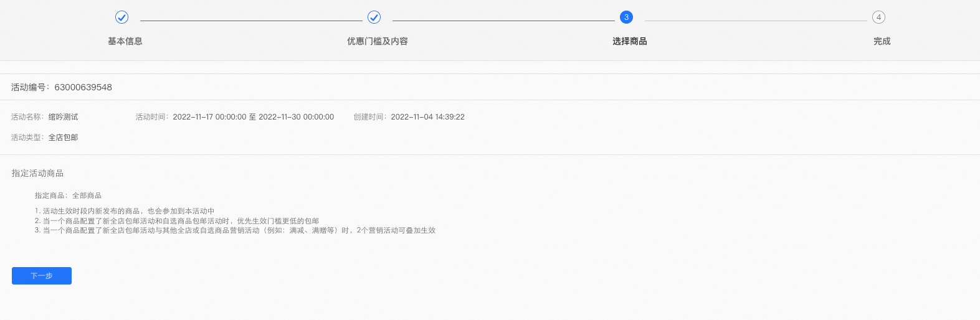
Task: Click the 活动编号 label
Action: tap(29, 87)
